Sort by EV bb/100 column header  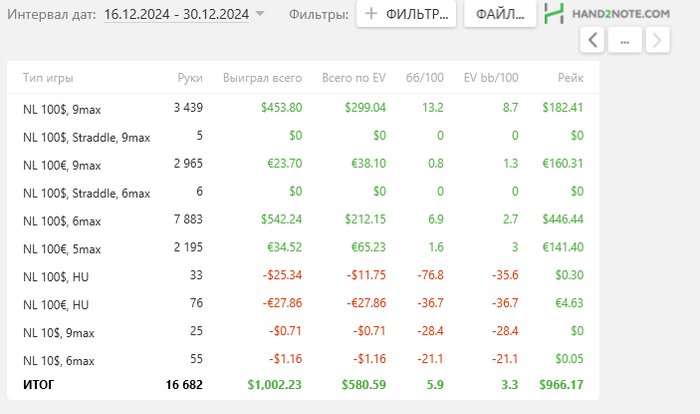(x=490, y=78)
